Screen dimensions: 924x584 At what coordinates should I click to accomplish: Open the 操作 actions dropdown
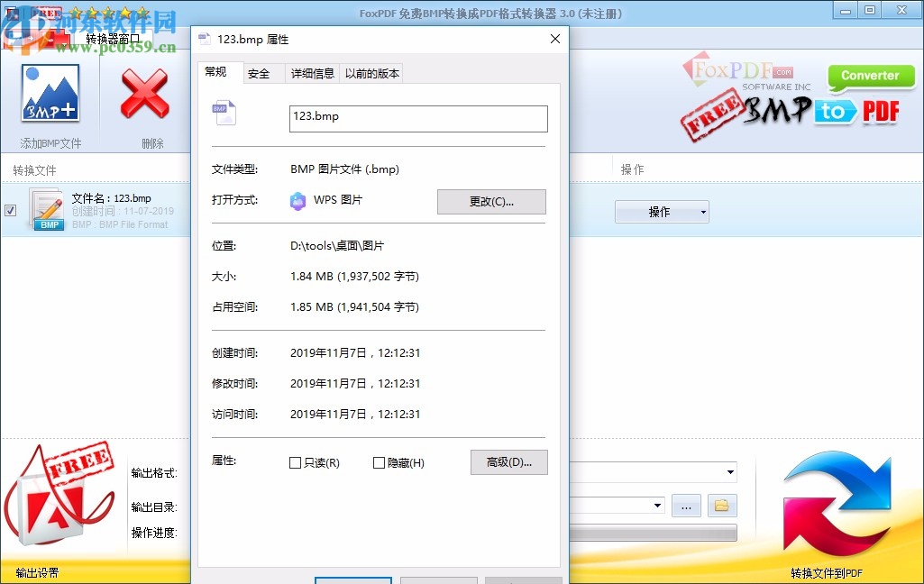coord(662,211)
